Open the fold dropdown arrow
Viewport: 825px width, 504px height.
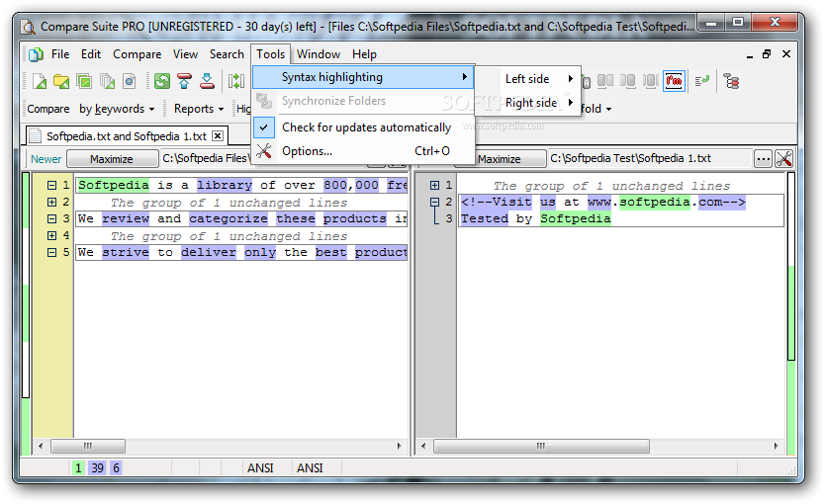click(608, 110)
